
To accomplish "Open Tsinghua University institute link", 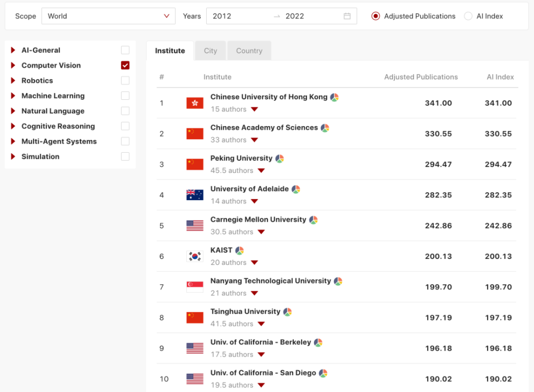I will coord(245,312).
